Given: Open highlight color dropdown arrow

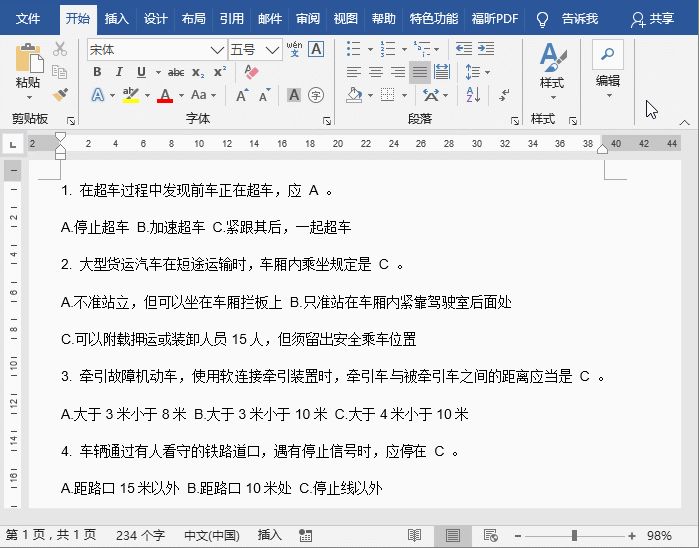Looking at the screenshot, I should (147, 95).
